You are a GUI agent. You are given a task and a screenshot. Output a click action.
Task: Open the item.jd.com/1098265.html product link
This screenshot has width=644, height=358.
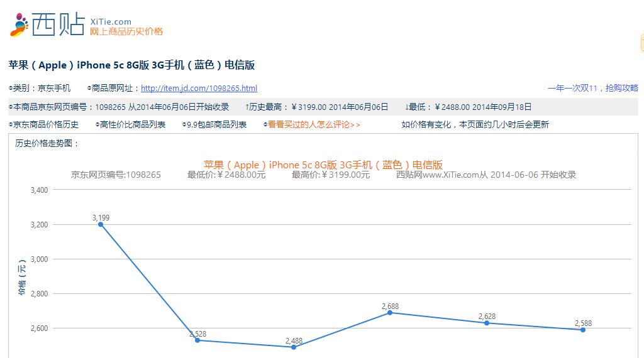pyautogui.click(x=199, y=89)
